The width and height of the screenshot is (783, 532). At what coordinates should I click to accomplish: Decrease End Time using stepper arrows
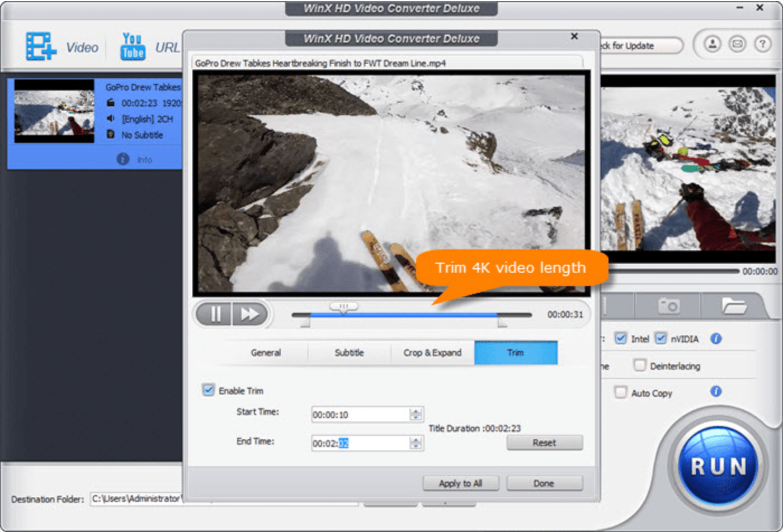416,446
